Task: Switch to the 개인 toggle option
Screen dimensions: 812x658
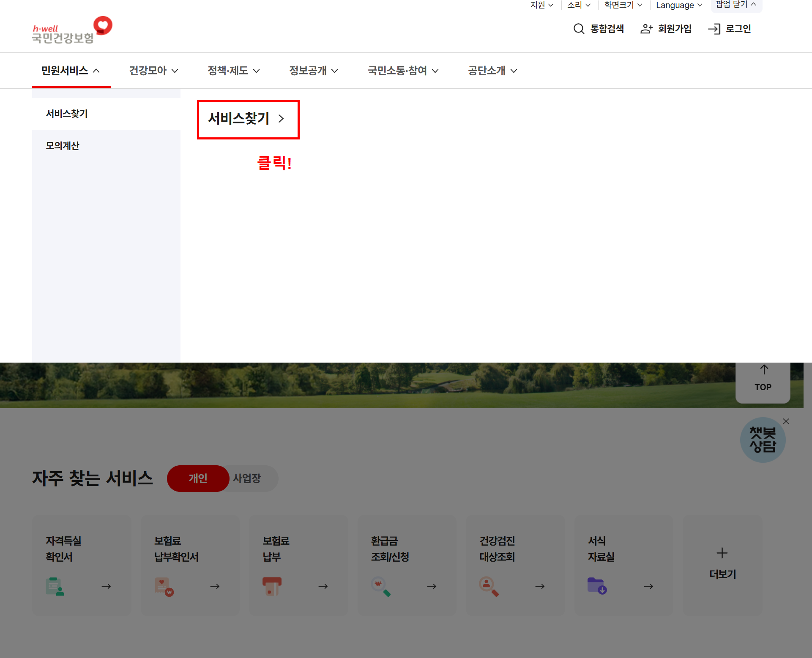Action: (x=198, y=478)
